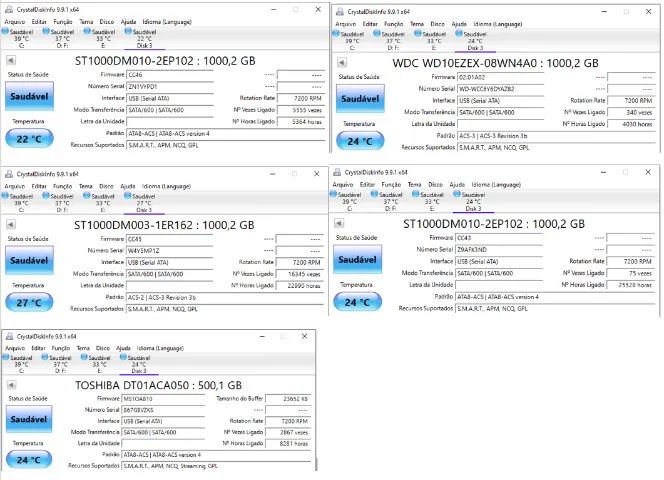Open the Função menu in the 22 °C disk window
The image size is (664, 480).
pyautogui.click(x=63, y=22)
